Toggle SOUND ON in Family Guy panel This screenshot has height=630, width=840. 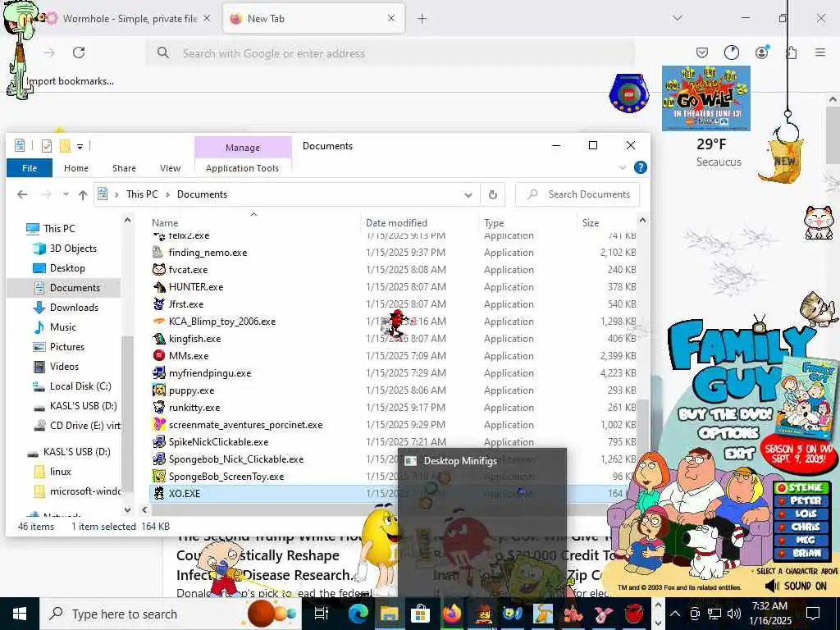pyautogui.click(x=796, y=586)
